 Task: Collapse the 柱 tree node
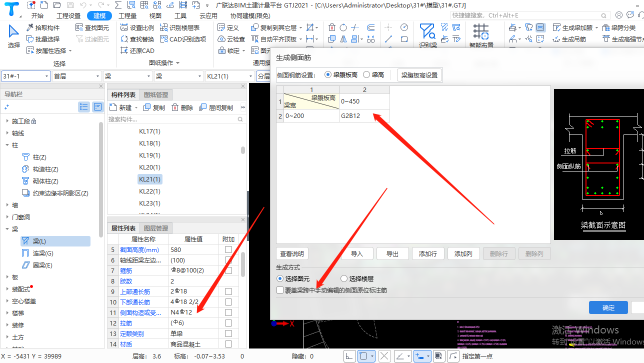coord(7,145)
